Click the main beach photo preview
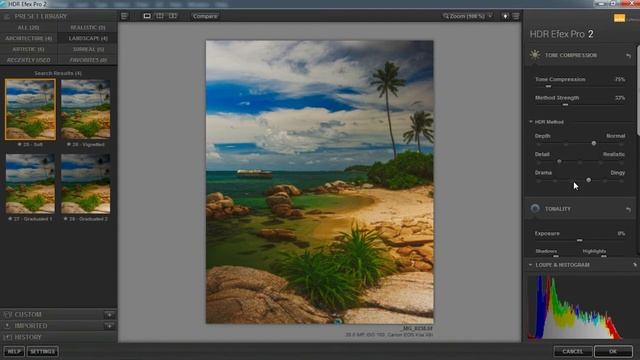The width and height of the screenshot is (640, 360). (x=320, y=182)
